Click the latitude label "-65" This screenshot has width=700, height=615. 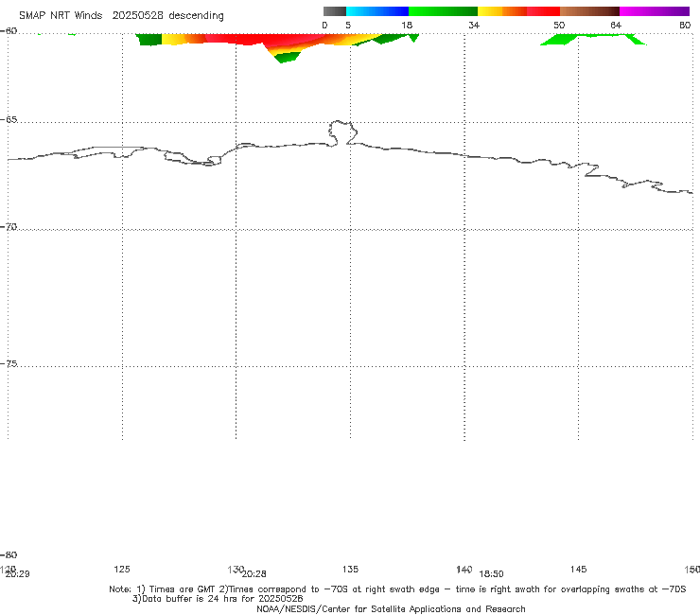[x=9, y=120]
